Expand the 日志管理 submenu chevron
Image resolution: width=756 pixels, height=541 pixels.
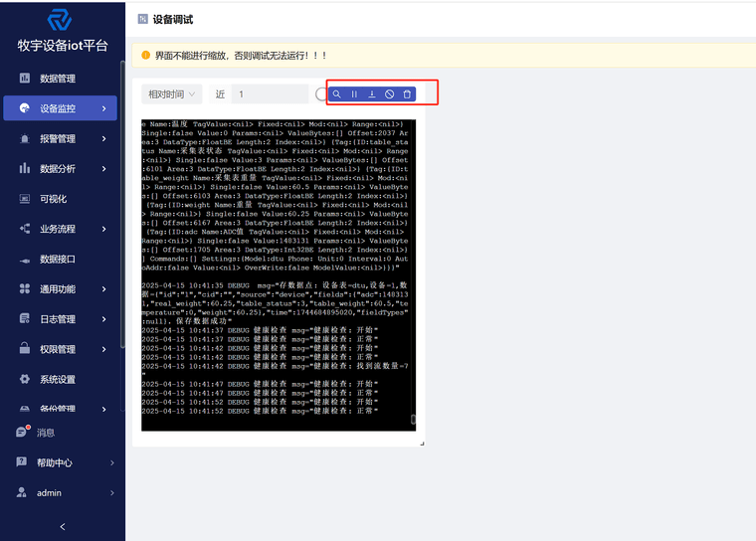(x=103, y=319)
